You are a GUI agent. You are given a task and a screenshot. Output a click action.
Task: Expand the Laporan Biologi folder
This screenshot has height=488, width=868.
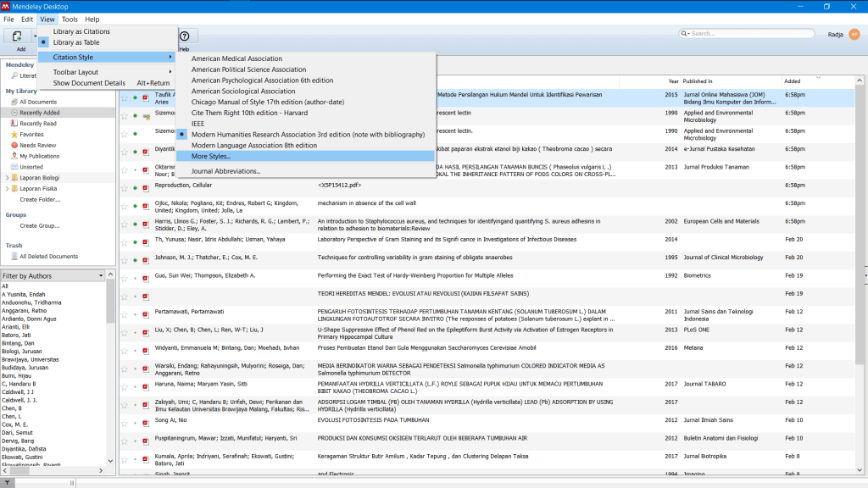coord(8,178)
